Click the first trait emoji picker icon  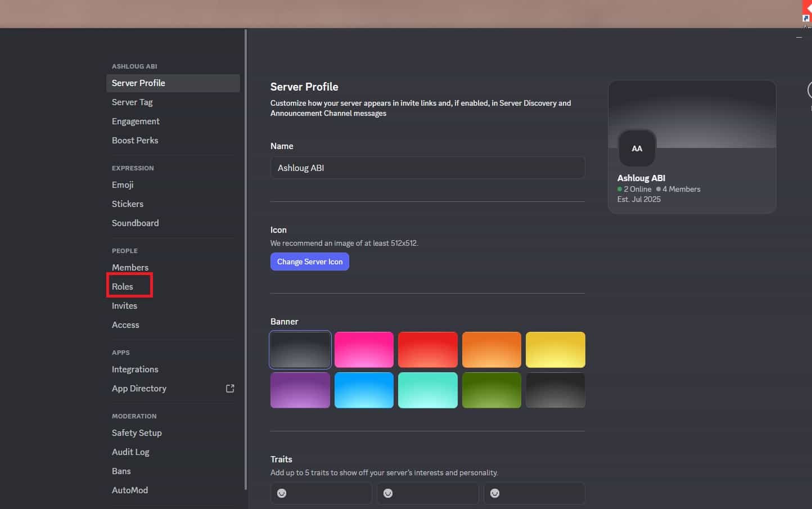(x=282, y=493)
